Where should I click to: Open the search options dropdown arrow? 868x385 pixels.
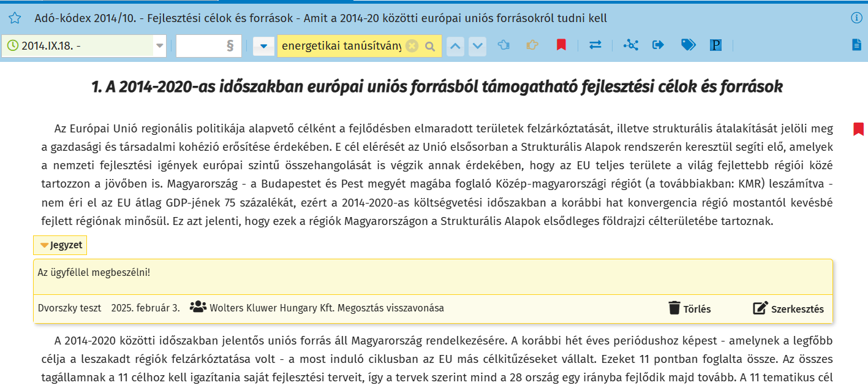(x=263, y=46)
